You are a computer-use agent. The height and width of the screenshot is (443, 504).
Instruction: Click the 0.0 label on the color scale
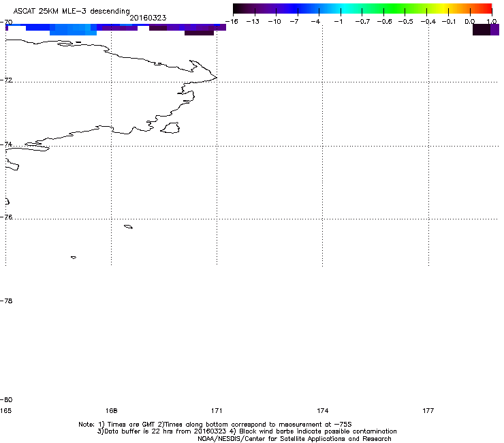tap(470, 22)
